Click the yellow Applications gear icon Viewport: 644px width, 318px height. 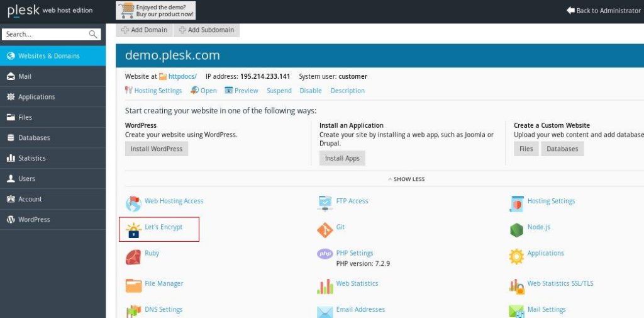coord(517,257)
